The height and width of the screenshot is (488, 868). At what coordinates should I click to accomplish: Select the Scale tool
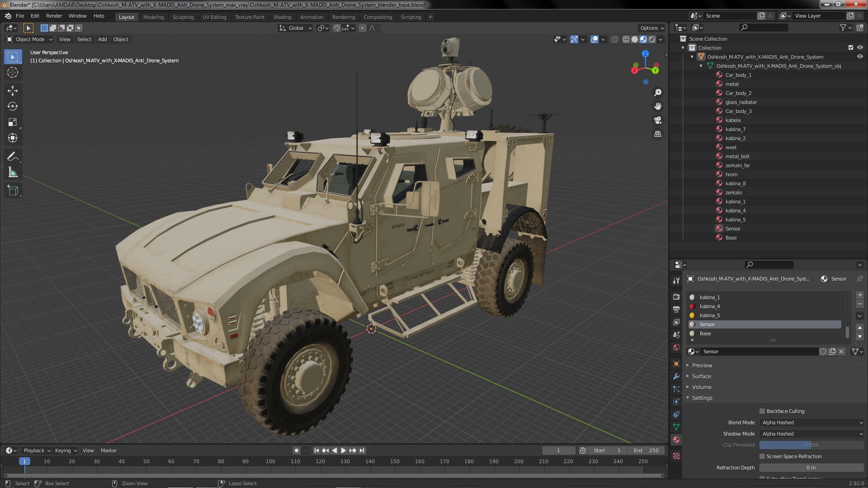13,122
